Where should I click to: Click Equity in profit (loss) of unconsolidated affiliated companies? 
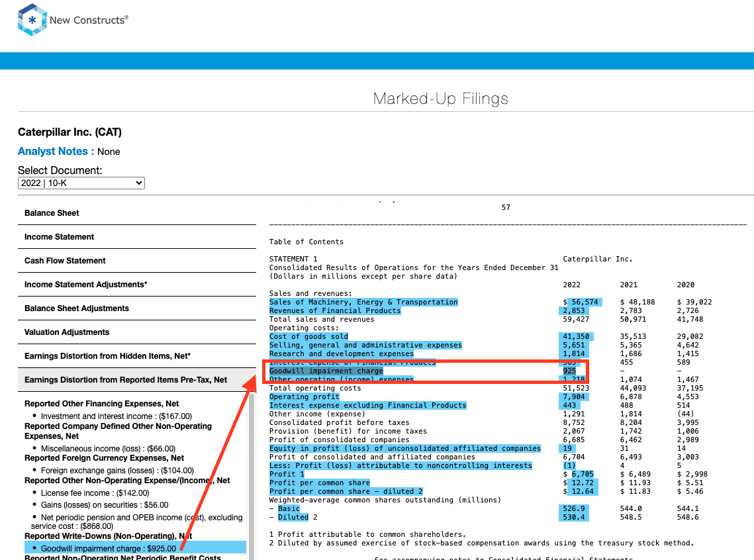coord(405,449)
